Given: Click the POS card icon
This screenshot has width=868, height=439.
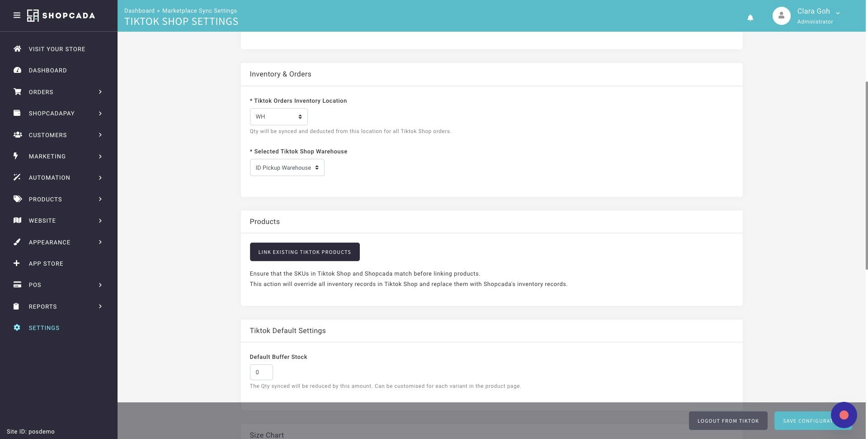Looking at the screenshot, I should (17, 285).
